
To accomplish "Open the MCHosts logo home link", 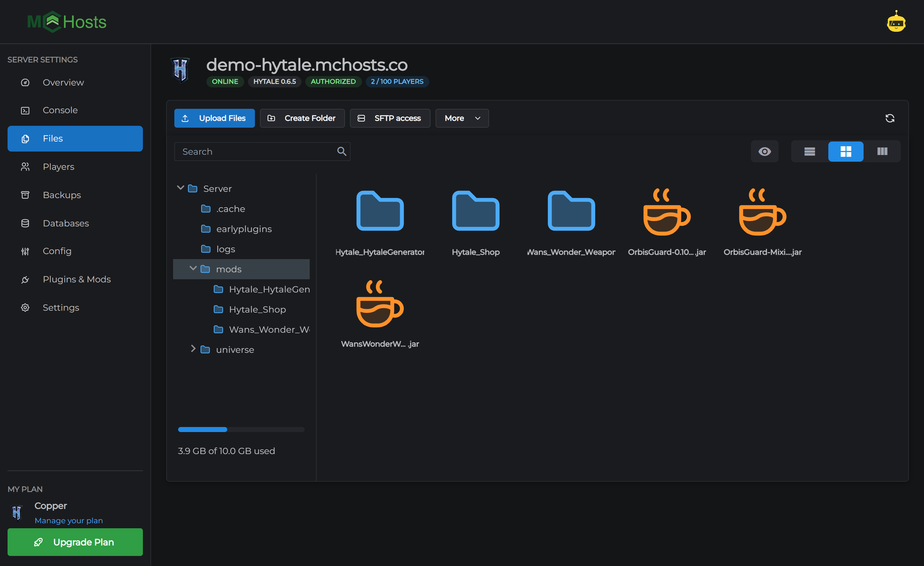I will [x=67, y=22].
